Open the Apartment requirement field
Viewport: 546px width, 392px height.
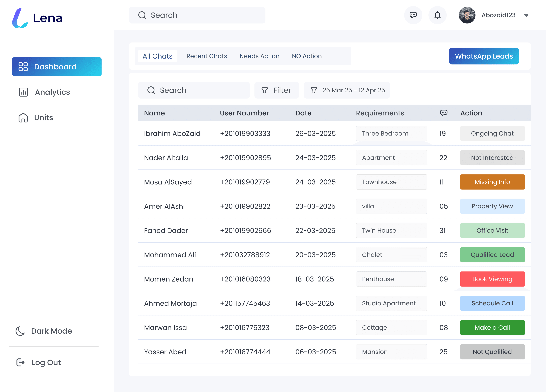click(391, 158)
